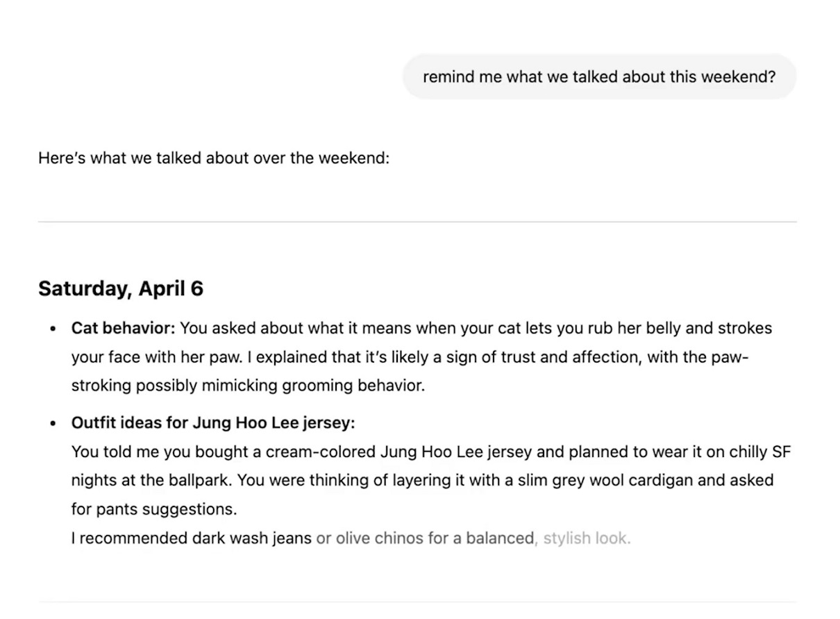Click the faded "stylish look." text
Viewport: 840px width, 619px height.
tap(587, 538)
